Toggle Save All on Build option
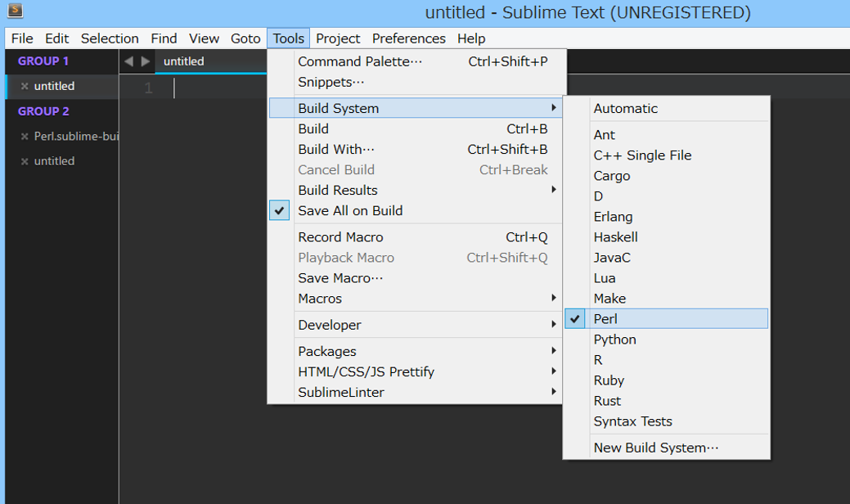Image resolution: width=850 pixels, height=504 pixels. tap(416, 211)
